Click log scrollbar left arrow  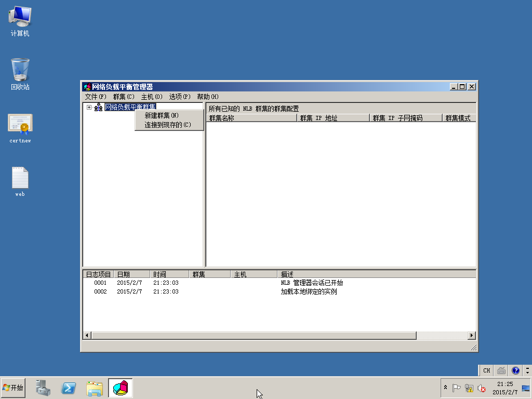coord(87,336)
